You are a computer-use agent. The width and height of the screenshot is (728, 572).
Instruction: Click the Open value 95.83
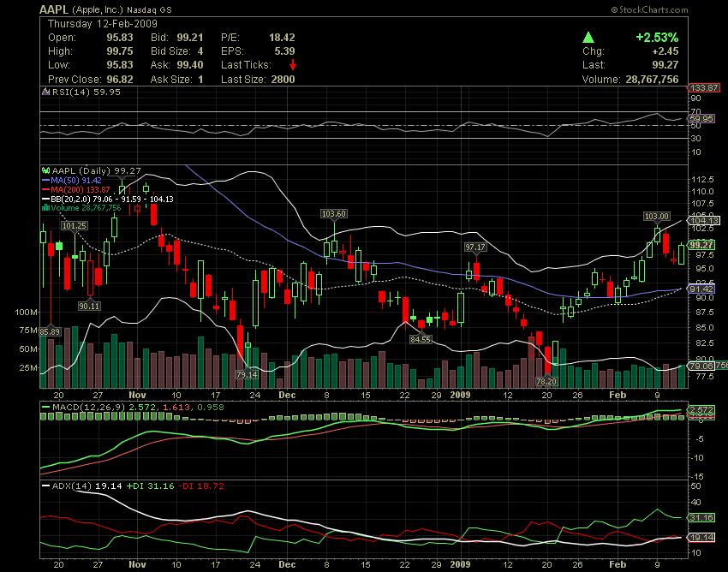pyautogui.click(x=120, y=38)
